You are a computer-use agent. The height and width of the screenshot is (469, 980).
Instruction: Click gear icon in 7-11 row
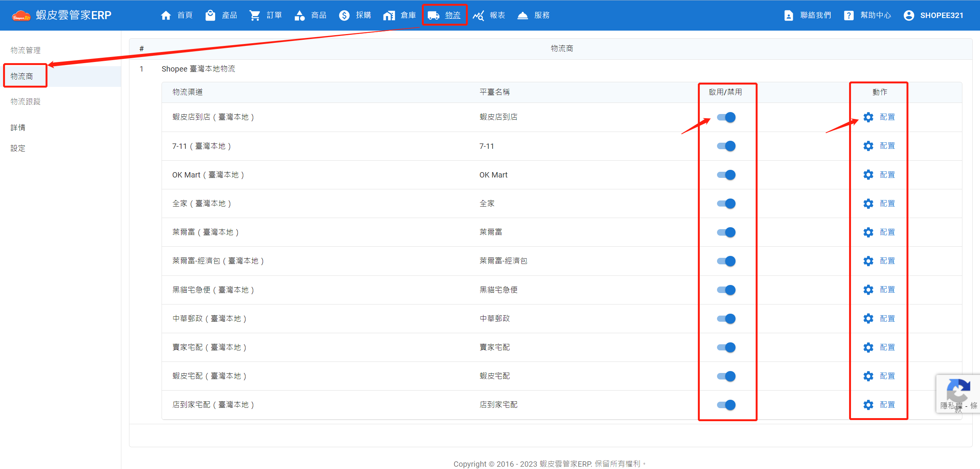(868, 146)
